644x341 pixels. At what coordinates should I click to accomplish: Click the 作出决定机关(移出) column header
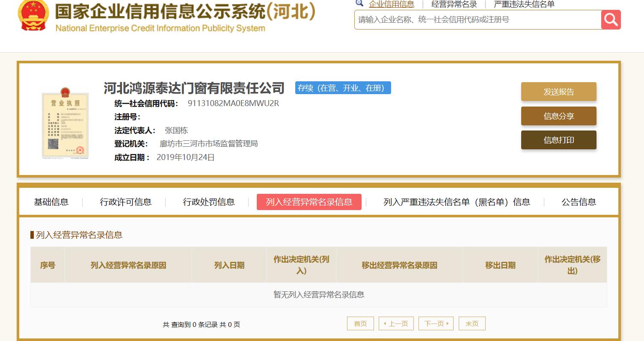[x=573, y=265]
